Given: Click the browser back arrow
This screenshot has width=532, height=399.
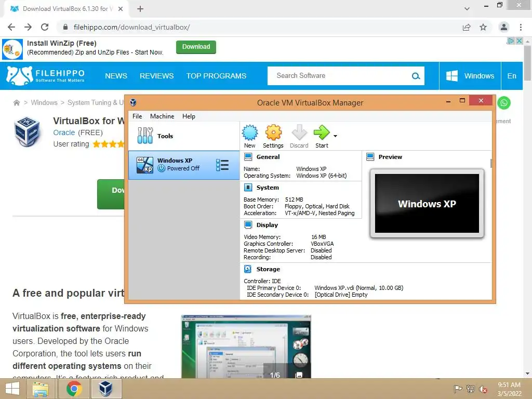Looking at the screenshot, I should tap(11, 27).
